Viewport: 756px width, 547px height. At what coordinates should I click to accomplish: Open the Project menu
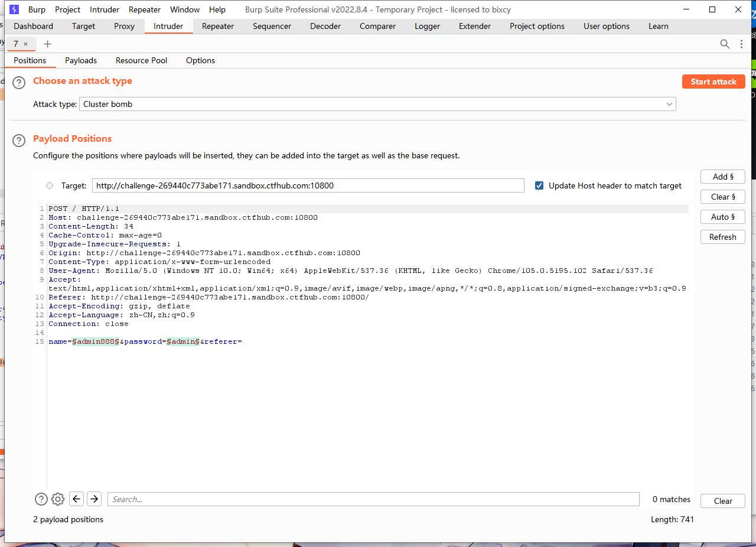(x=68, y=9)
